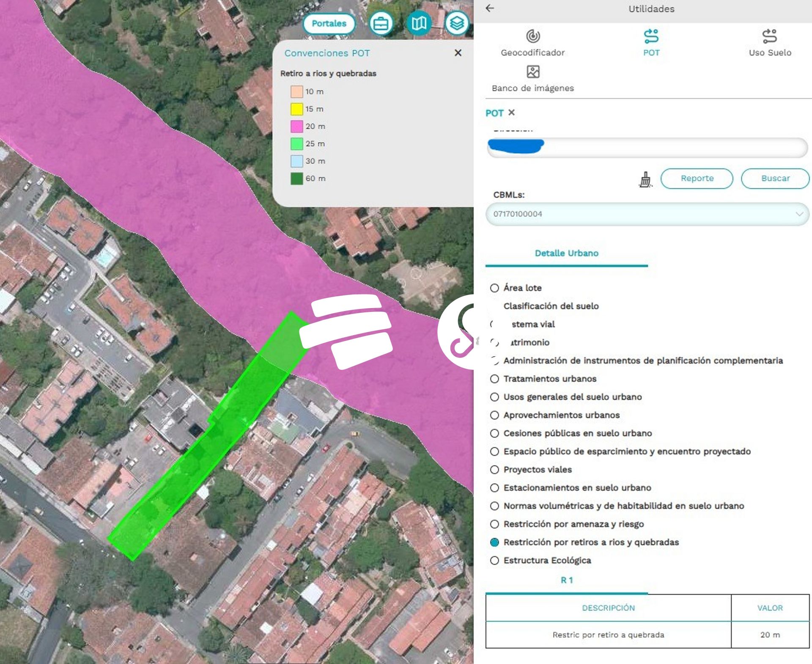Open Banco de imágenes icon
The image size is (812, 664).
(x=533, y=72)
